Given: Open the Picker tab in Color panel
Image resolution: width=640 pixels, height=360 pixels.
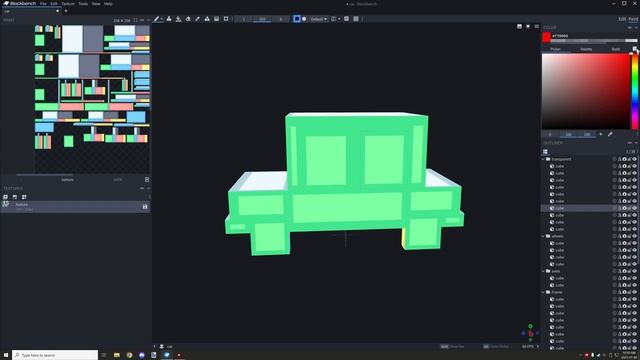Looking at the screenshot, I should [555, 49].
